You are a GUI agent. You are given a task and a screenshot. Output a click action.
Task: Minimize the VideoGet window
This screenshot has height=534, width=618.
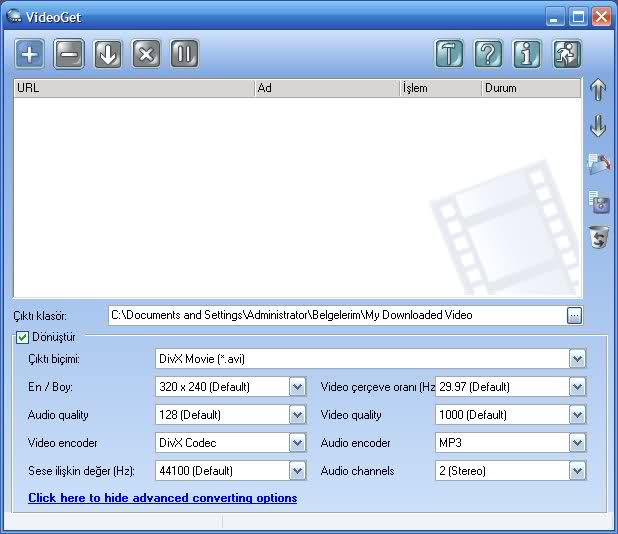coord(555,17)
